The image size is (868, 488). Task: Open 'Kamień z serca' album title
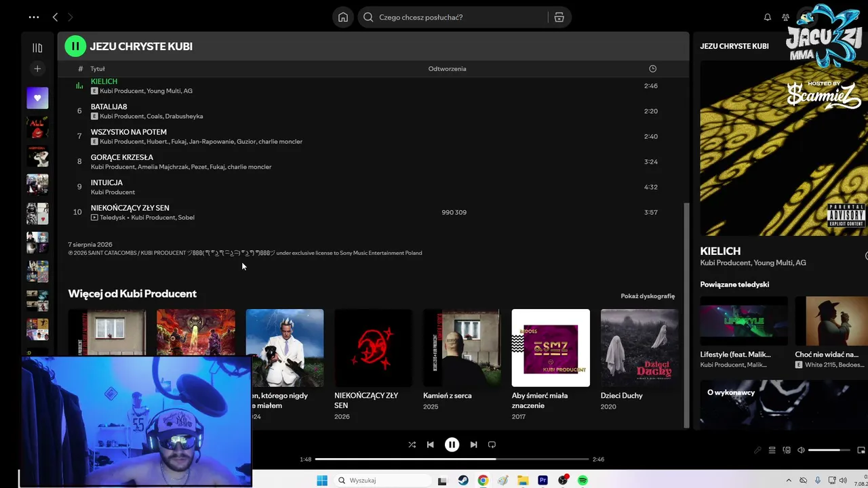point(448,396)
